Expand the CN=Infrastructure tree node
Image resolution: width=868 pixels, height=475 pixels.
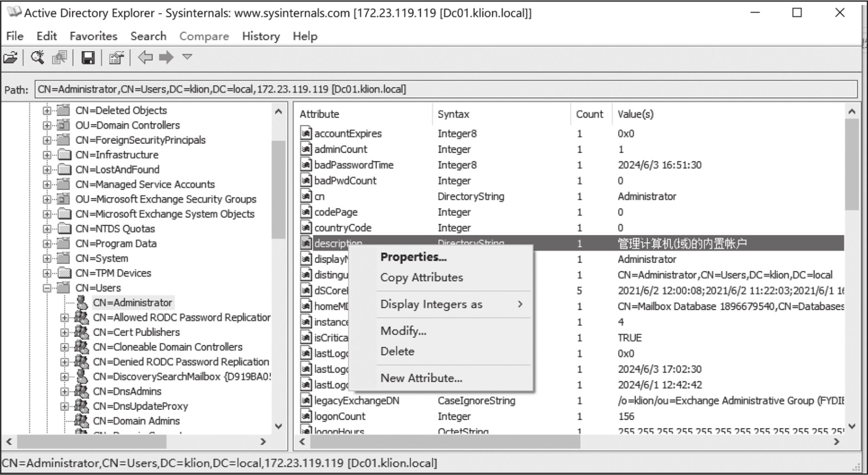pos(47,155)
